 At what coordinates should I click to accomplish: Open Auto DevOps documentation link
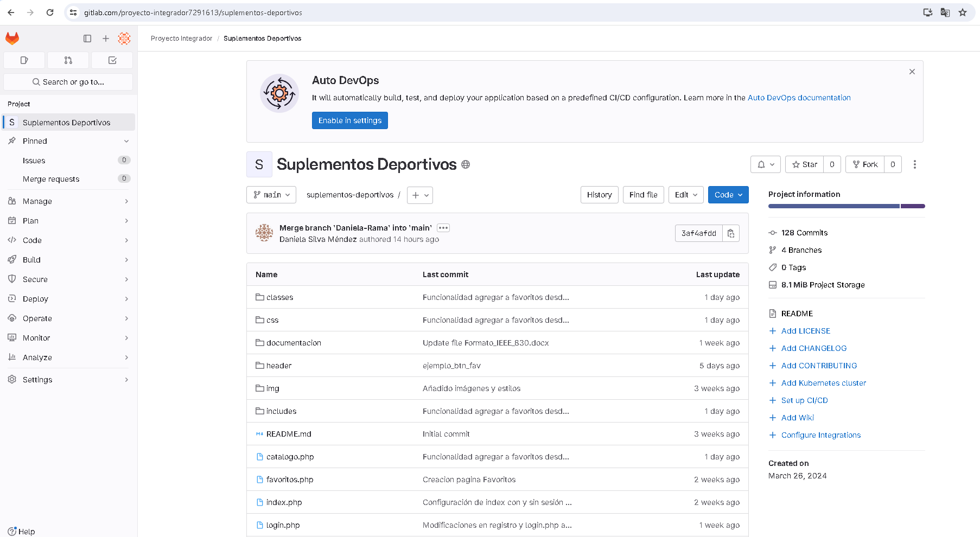(x=799, y=98)
